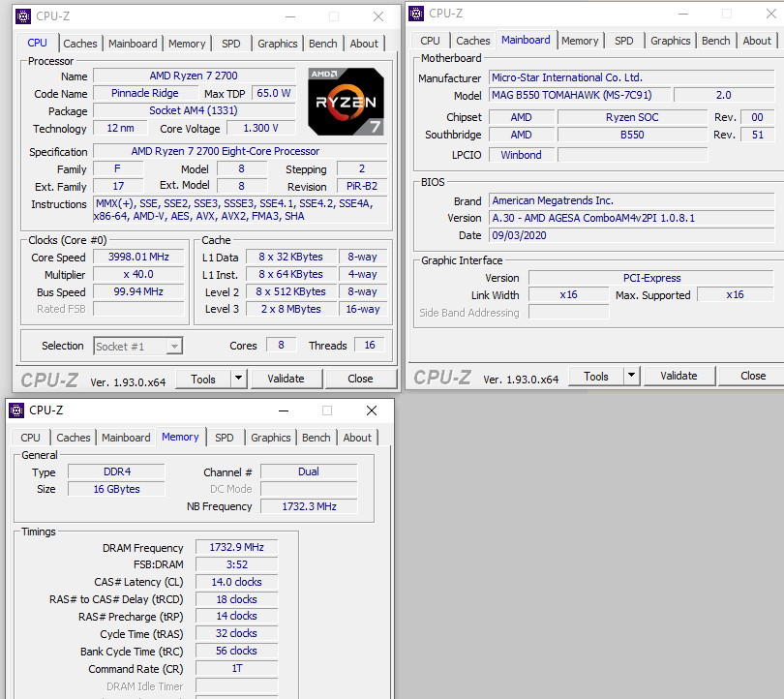
Task: Switch to the Graphics tab in the processor window
Action: pos(278,44)
